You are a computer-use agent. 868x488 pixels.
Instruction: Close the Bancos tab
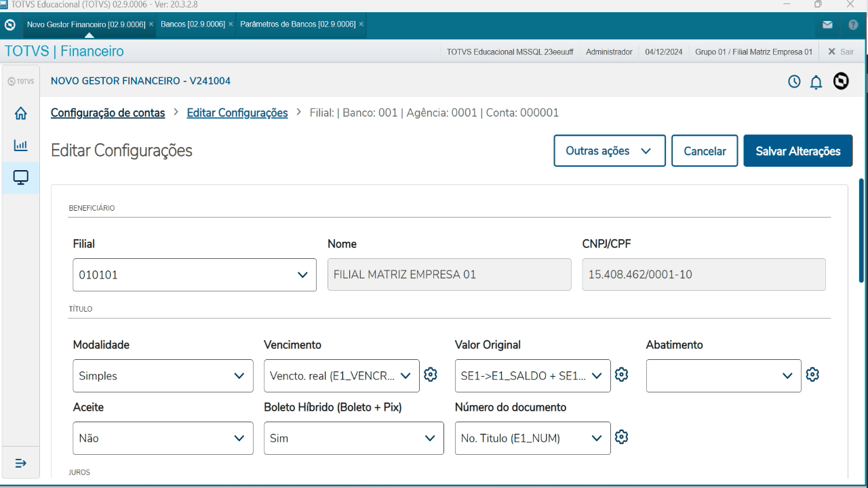point(231,24)
